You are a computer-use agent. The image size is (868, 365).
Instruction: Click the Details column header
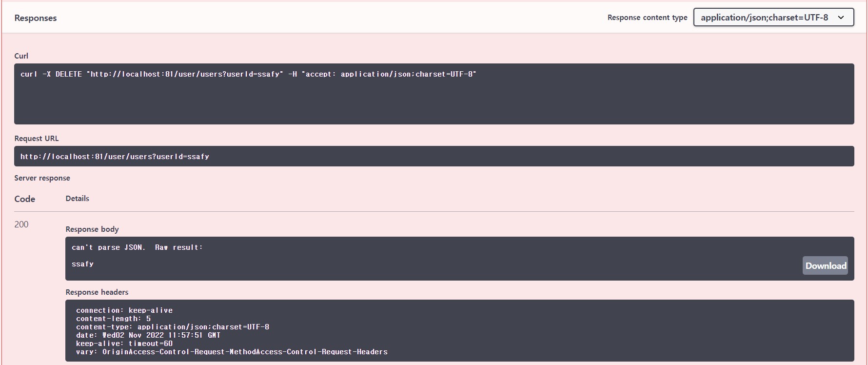[78, 198]
